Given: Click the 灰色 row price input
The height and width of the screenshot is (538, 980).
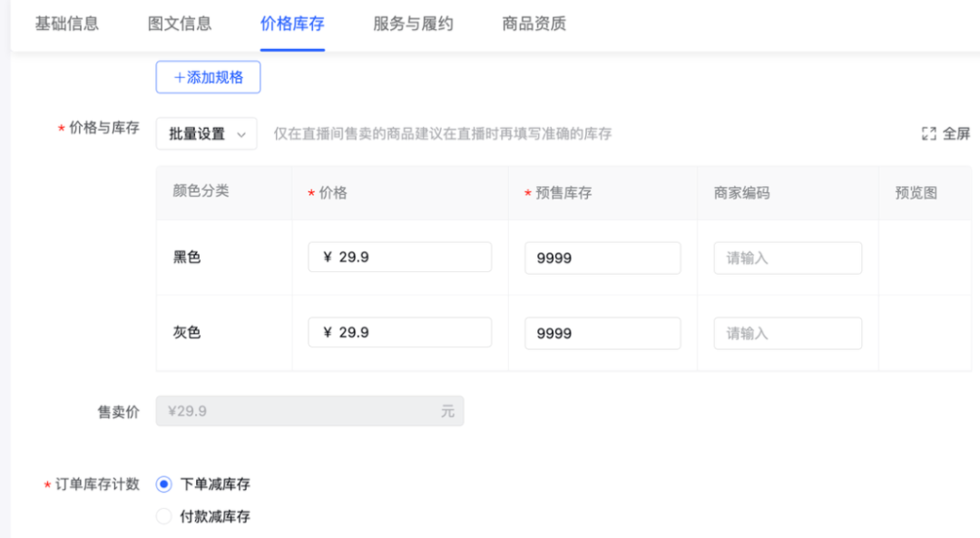Looking at the screenshot, I should (x=400, y=332).
